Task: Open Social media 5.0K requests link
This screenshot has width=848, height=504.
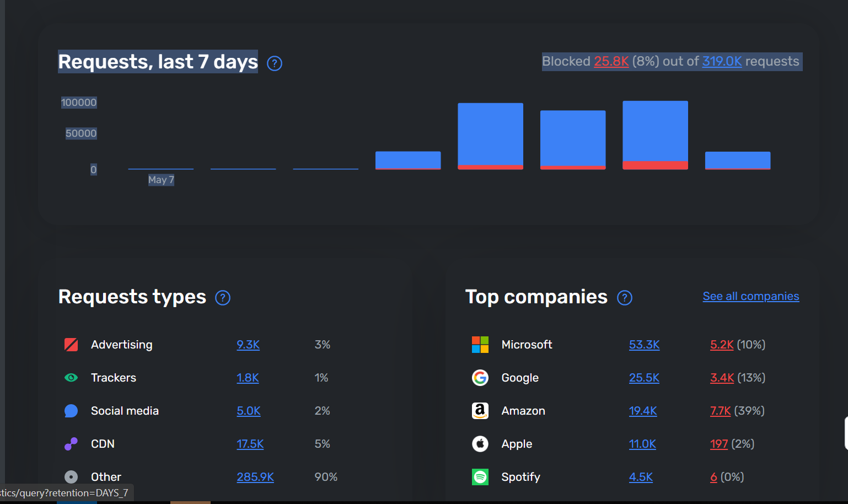Action: (x=249, y=411)
